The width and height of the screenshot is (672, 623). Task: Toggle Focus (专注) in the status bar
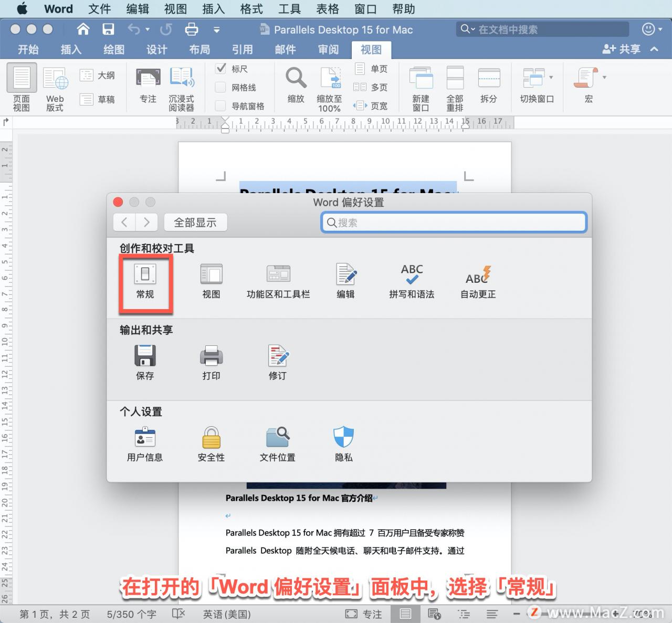[363, 614]
